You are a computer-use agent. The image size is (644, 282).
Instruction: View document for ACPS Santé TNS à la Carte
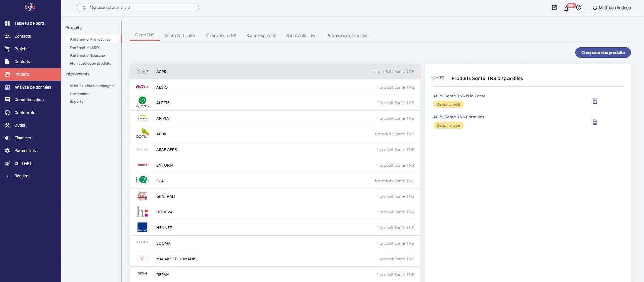[595, 101]
